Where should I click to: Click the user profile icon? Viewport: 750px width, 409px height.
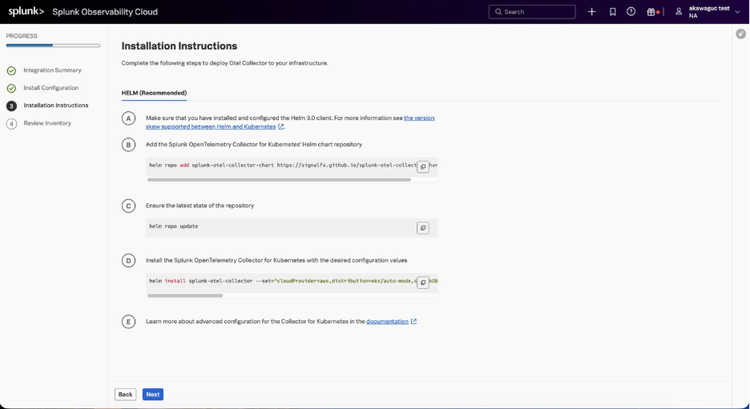(678, 12)
